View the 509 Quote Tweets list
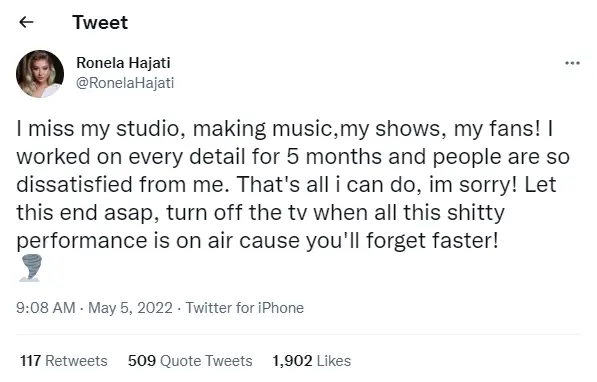 point(190,361)
